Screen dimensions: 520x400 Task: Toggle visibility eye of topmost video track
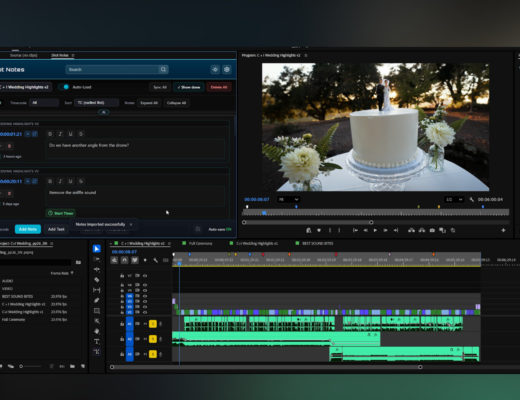click(145, 276)
